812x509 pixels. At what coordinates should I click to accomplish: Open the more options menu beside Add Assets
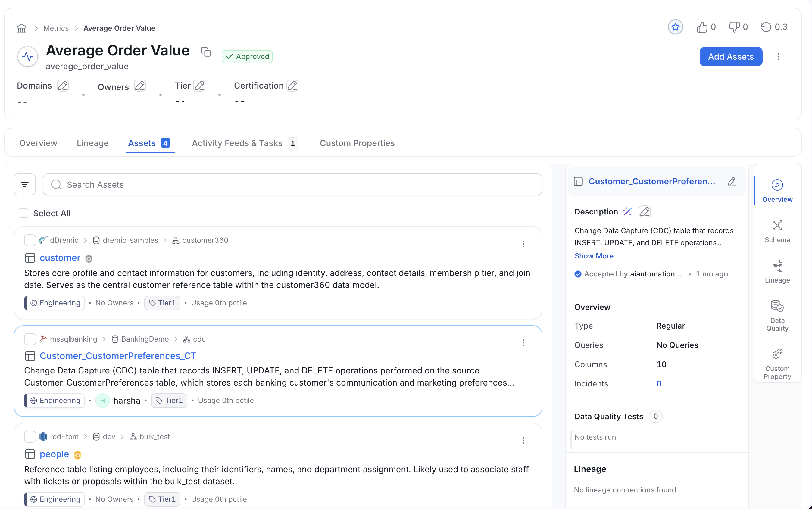click(778, 57)
